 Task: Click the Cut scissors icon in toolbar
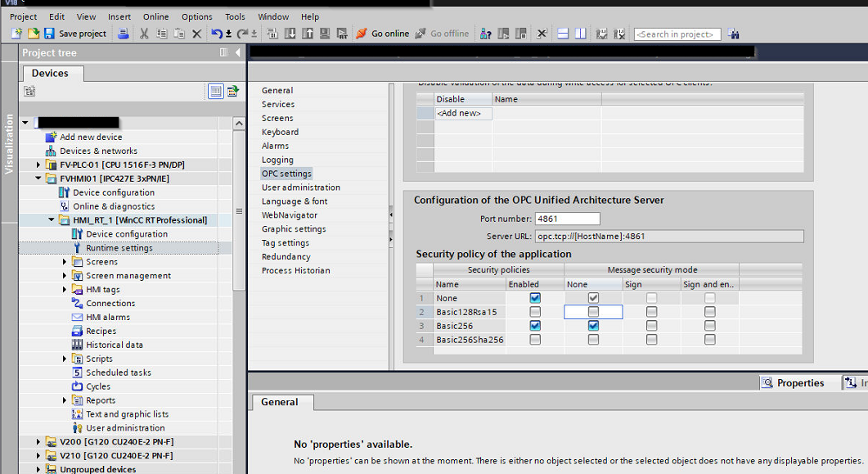coord(144,34)
